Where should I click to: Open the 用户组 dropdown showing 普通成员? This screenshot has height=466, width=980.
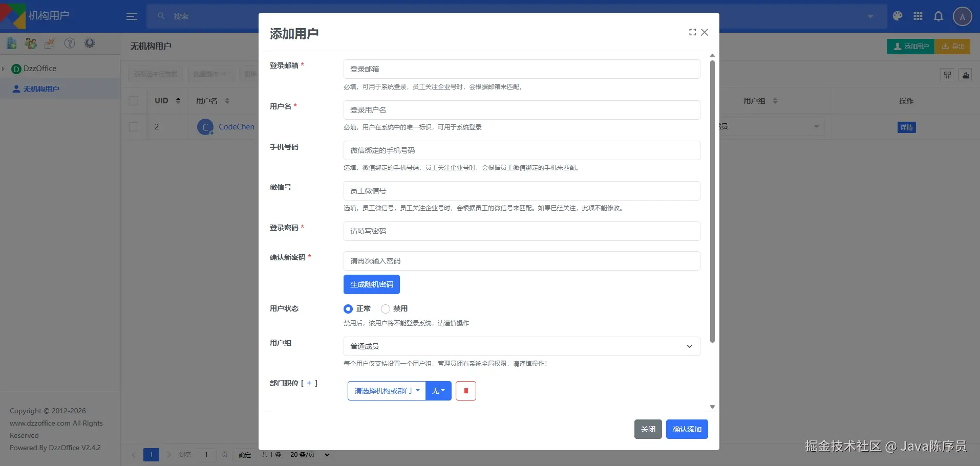tap(522, 346)
